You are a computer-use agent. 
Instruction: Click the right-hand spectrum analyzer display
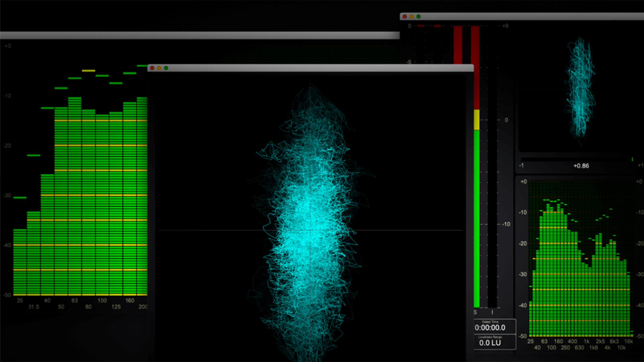580,268
